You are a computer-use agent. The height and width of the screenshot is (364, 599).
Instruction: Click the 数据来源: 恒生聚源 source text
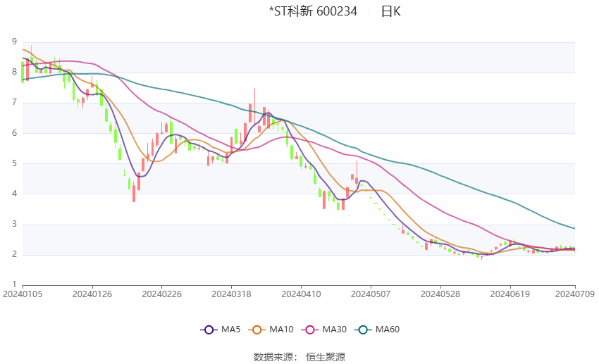pyautogui.click(x=299, y=357)
